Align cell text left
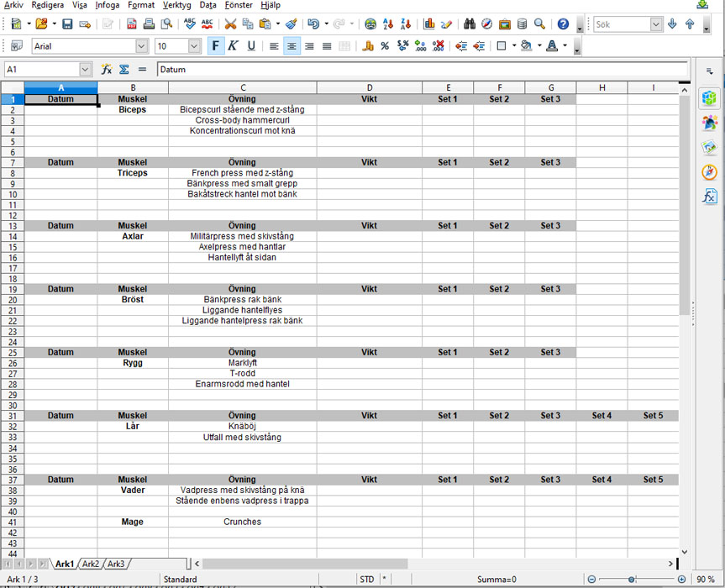Screen dimensions: 725x588 (274, 45)
